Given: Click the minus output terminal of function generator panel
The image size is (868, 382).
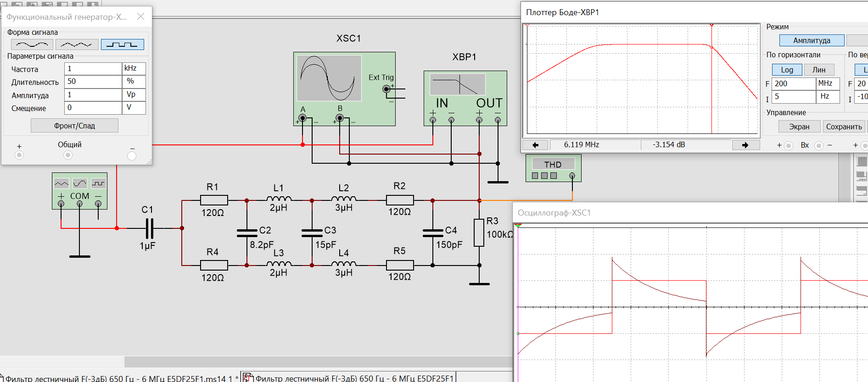Looking at the screenshot, I should coord(132,156).
